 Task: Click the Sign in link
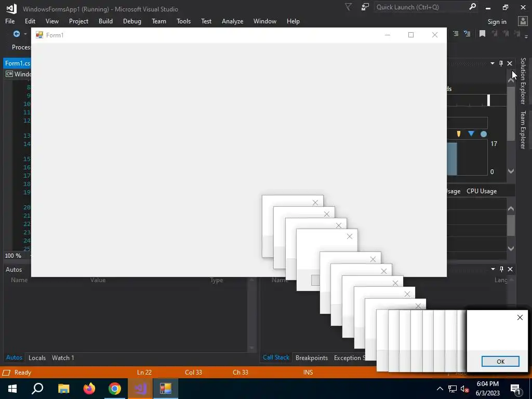[497, 21]
